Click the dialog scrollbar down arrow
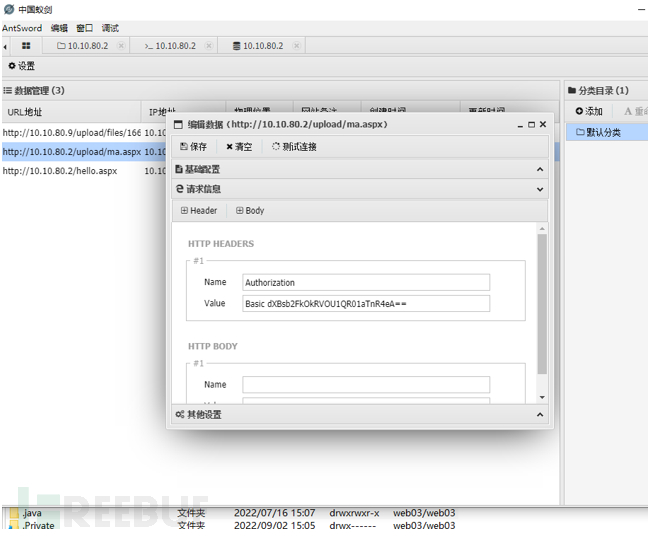Viewport: 651px width, 536px height. pyautogui.click(x=542, y=397)
